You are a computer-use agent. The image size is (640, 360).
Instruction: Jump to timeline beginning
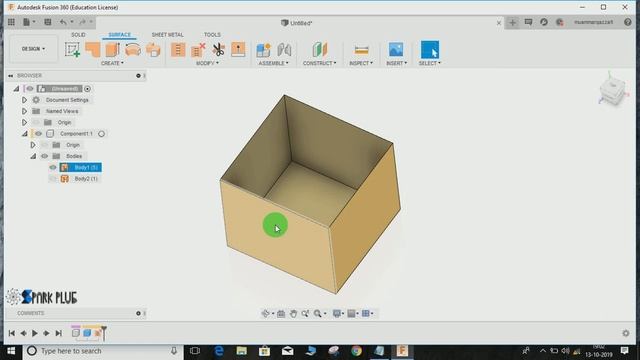(12, 333)
